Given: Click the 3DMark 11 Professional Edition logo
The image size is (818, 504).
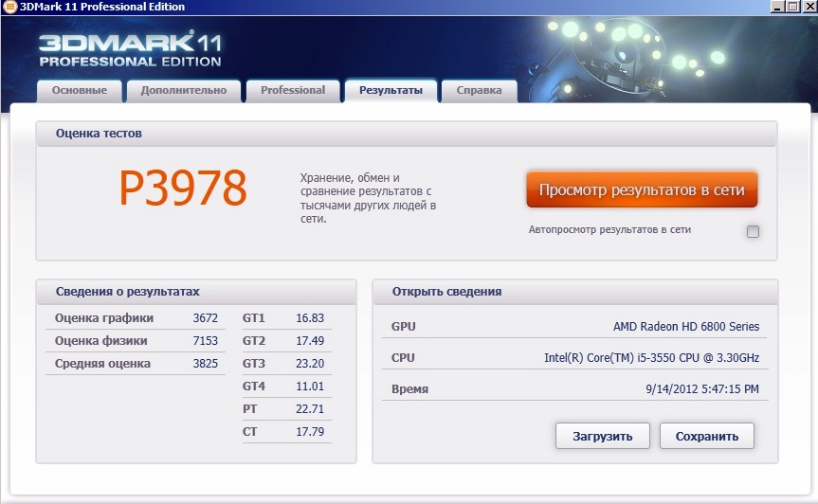Looking at the screenshot, I should 131,49.
